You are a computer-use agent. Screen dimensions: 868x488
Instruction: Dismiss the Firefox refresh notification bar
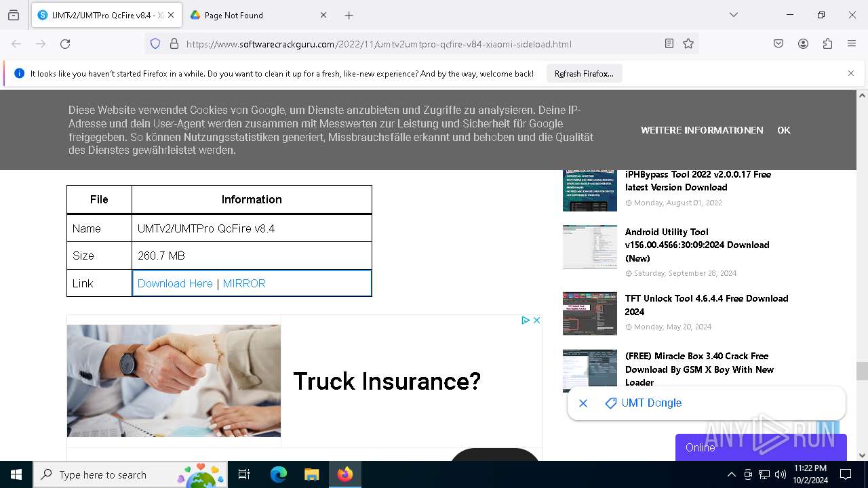click(851, 73)
